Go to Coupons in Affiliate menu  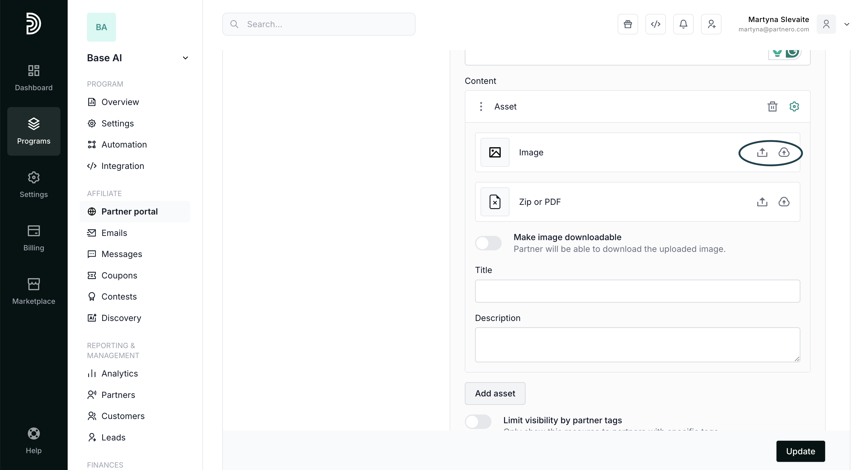click(x=119, y=275)
